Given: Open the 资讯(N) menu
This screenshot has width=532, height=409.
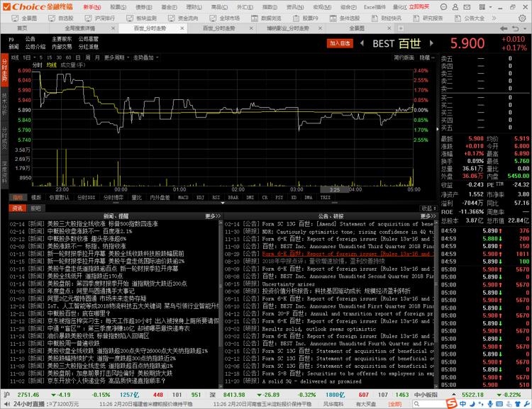Looking at the screenshot, I should point(295,7).
